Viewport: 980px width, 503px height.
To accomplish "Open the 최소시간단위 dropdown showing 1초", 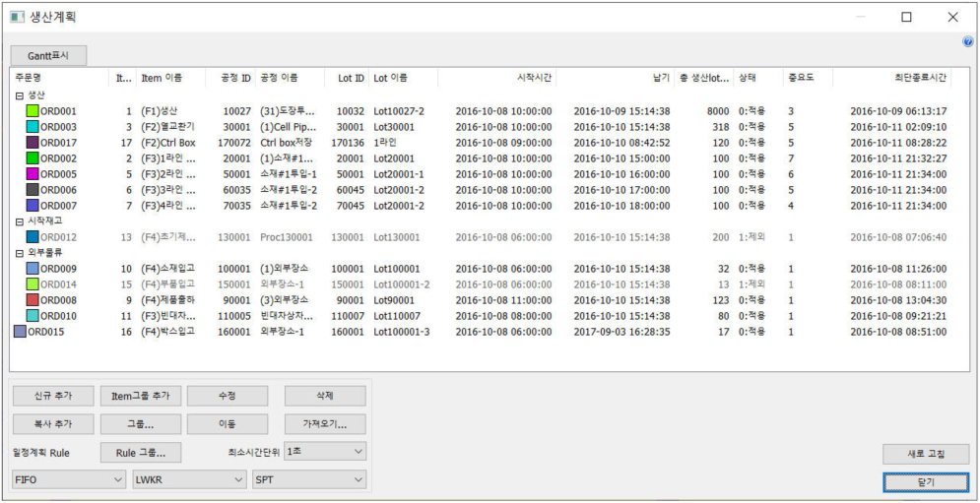I will click(324, 451).
